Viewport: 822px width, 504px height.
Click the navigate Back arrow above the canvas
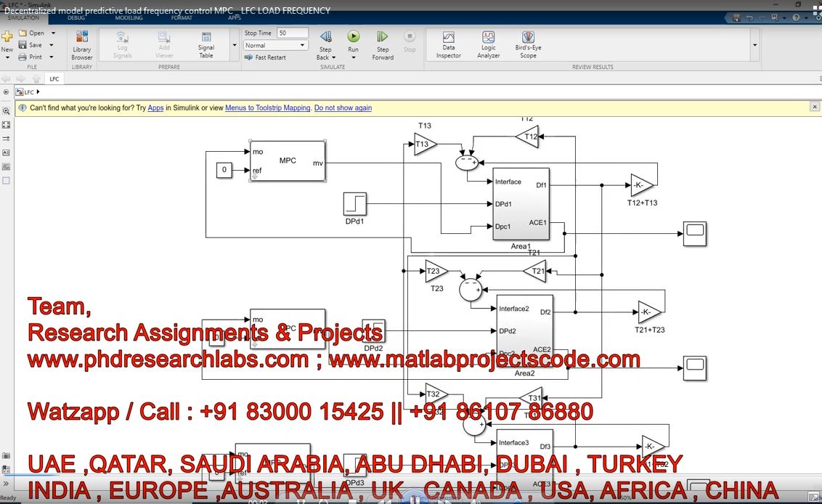tap(7, 78)
